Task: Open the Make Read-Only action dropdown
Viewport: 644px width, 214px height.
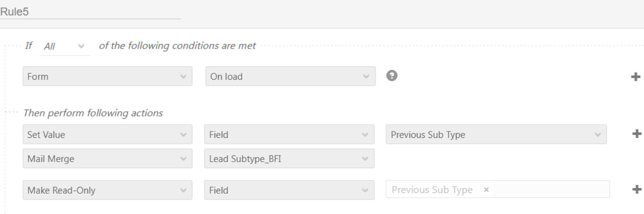Action: coord(106,191)
